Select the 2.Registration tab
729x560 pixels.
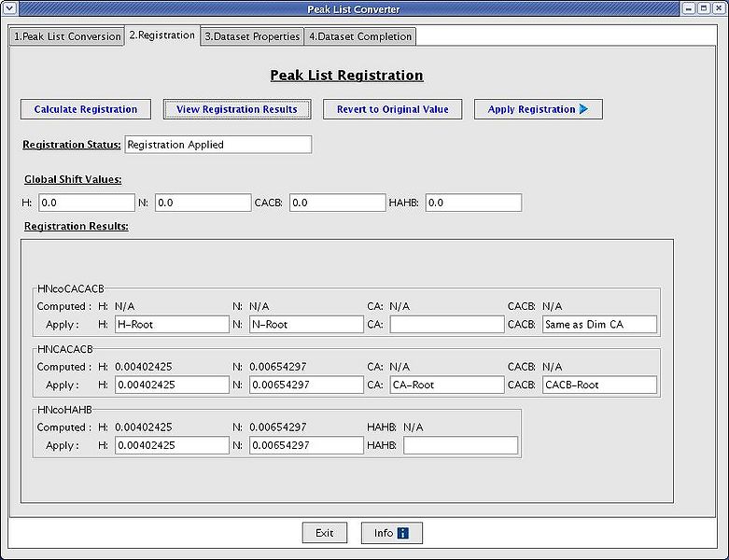coord(161,35)
